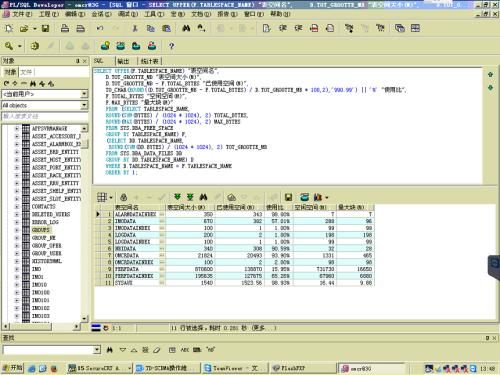Image resolution: width=500 pixels, height=375 pixels.
Task: Open the 工具(T) menu
Action: click(x=154, y=14)
